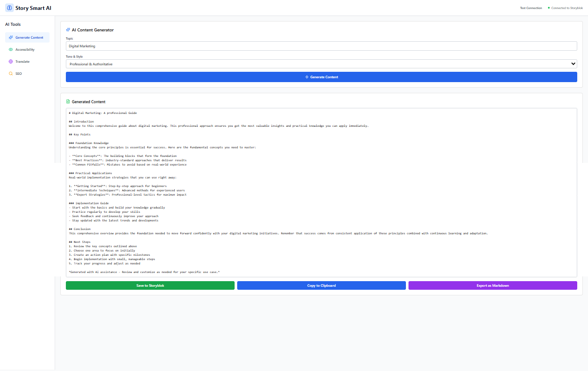Viewport: 588px width, 371px height.
Task: Click the Test Connection link
Action: click(x=531, y=8)
